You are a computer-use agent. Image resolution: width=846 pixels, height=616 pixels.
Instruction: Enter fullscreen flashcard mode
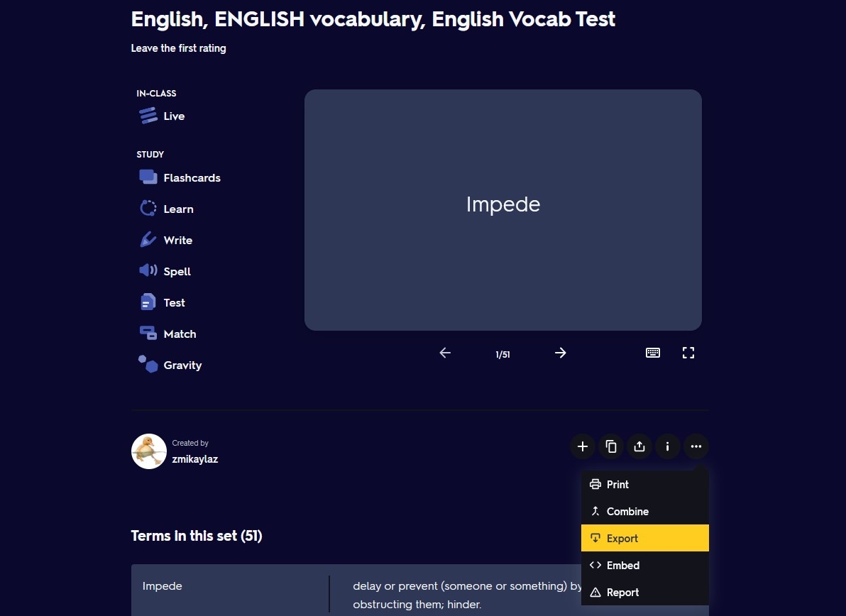pos(688,353)
